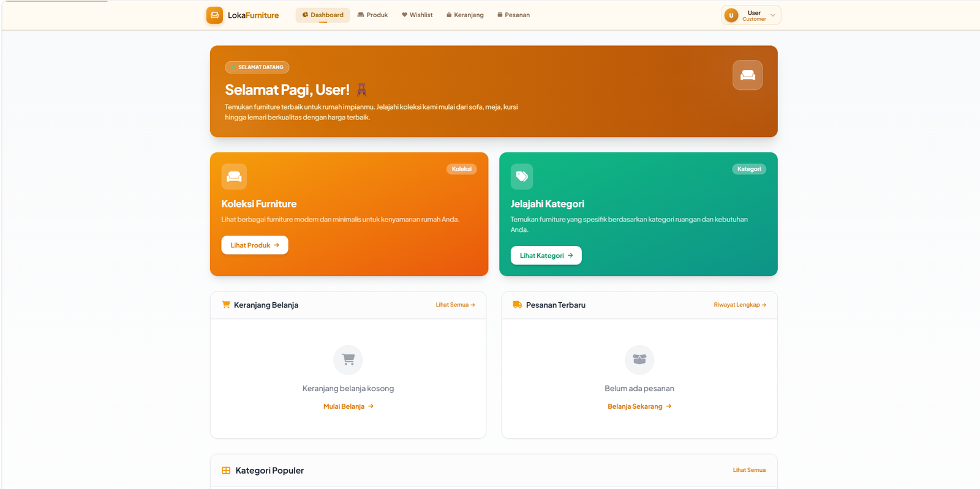Image resolution: width=980 pixels, height=489 pixels.
Task: Click the Keranjang belanja kosong text
Action: coord(348,389)
